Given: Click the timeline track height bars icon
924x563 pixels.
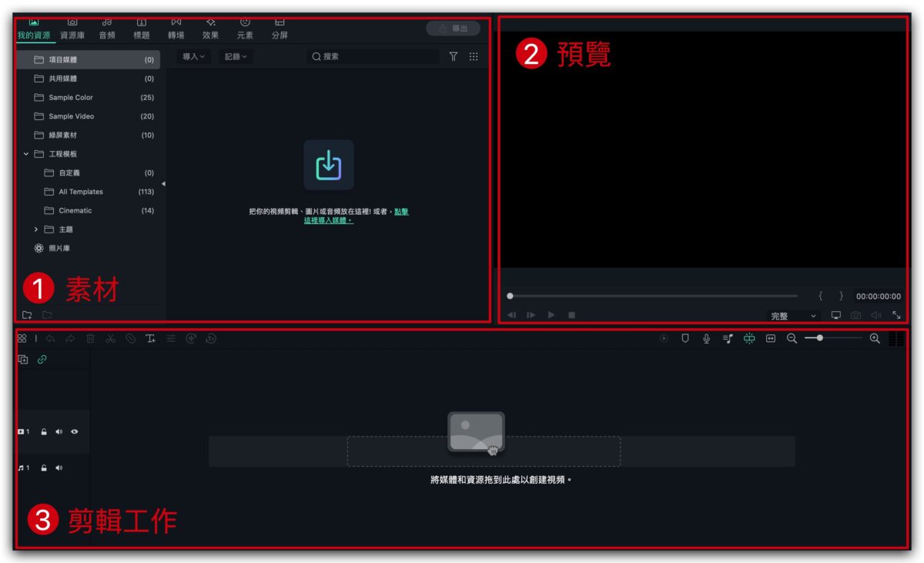Looking at the screenshot, I should pos(896,339).
